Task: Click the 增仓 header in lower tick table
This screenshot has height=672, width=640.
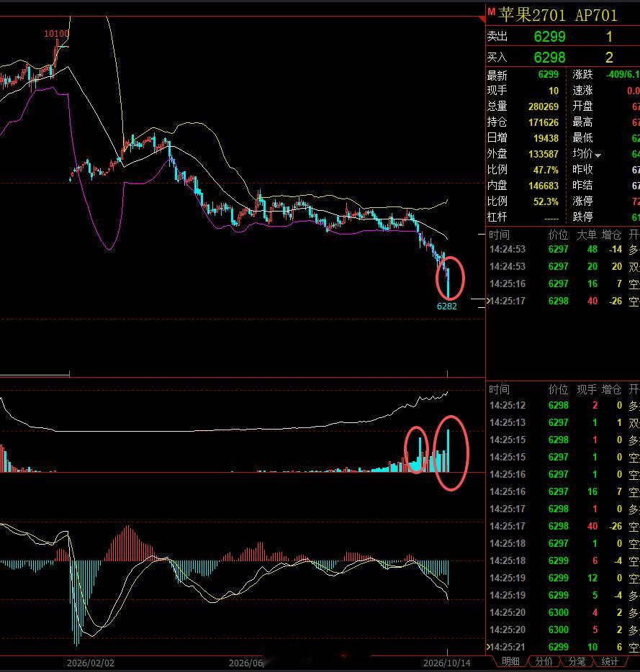Action: click(611, 389)
